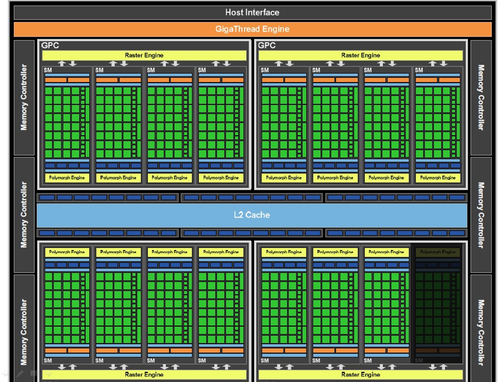Click first SM label in top-left GPC
This screenshot has height=382, width=500.
(x=48, y=70)
